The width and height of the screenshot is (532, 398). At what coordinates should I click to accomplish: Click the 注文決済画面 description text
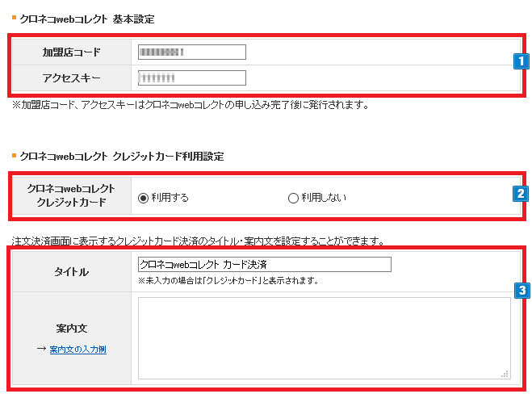point(198,241)
